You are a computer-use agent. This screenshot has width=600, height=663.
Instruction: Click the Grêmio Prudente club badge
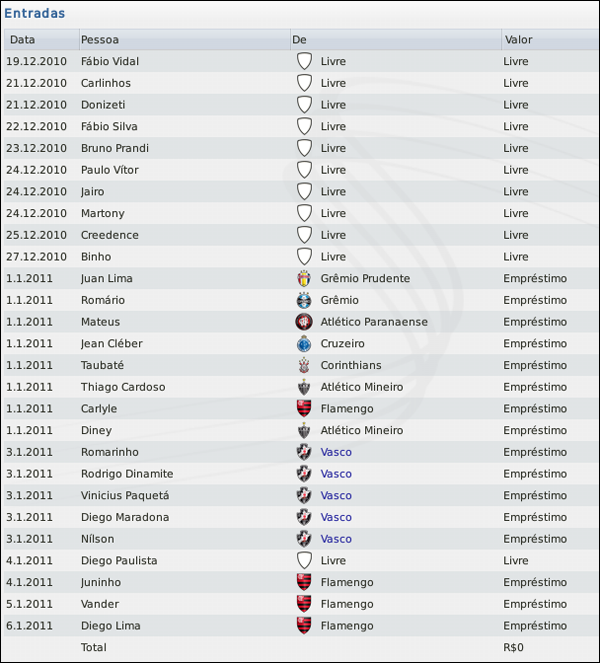point(304,278)
